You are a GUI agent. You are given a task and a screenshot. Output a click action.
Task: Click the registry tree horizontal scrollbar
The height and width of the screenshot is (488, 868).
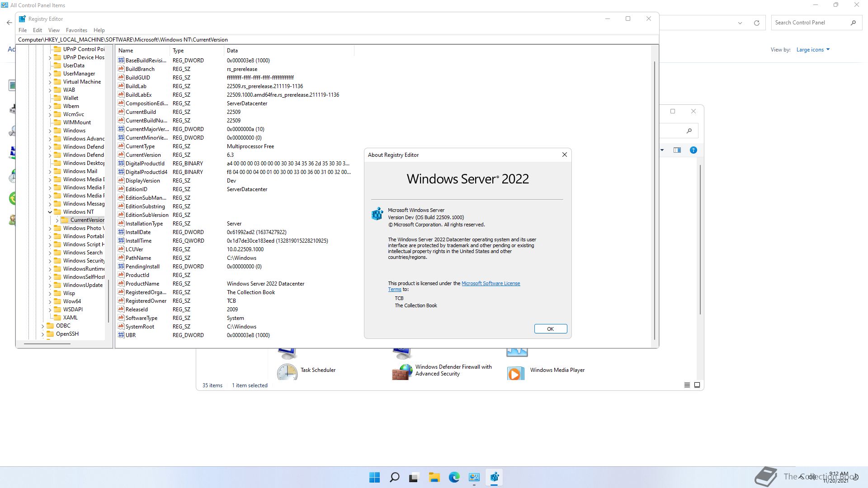47,344
